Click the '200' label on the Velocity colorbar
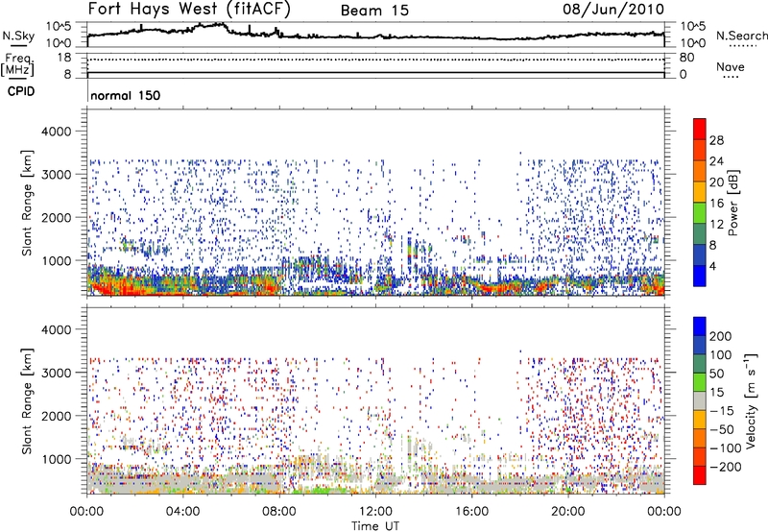This screenshot has height=532, width=768. tap(721, 336)
